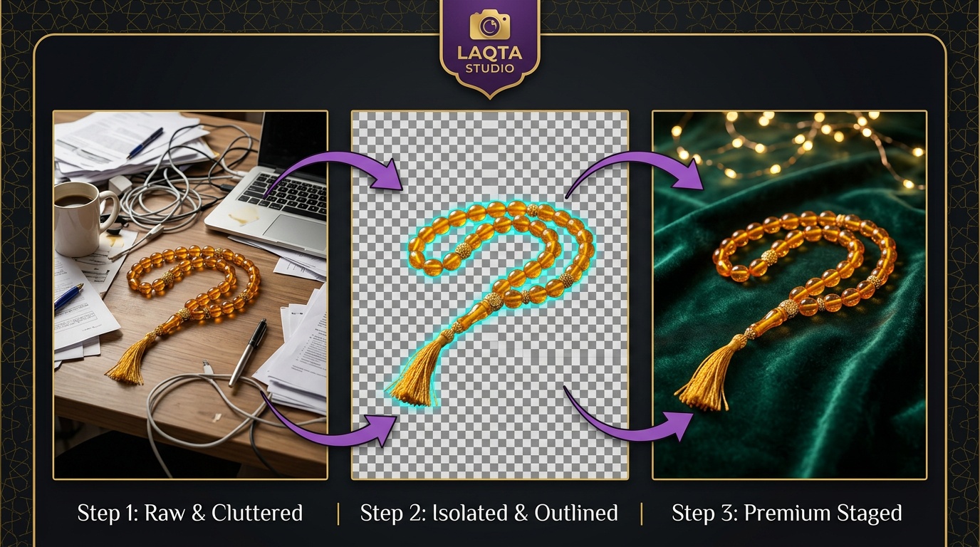The height and width of the screenshot is (547, 980).
Task: Click the upper purple arrow pointing to Step 2
Action: point(335,172)
